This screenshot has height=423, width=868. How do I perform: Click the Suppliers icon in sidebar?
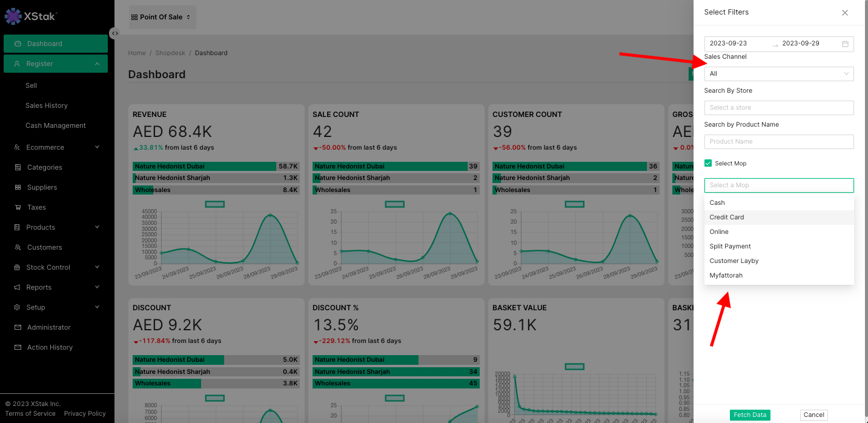coord(18,187)
